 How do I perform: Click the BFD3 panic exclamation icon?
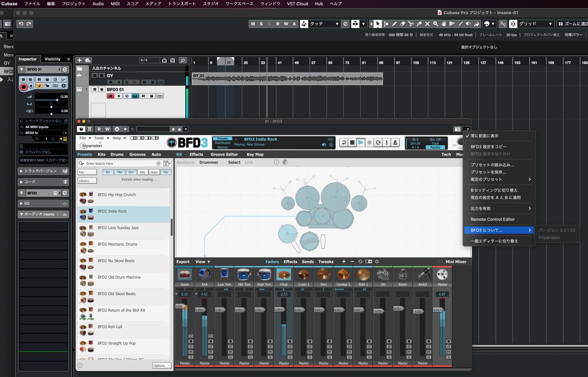387,142
